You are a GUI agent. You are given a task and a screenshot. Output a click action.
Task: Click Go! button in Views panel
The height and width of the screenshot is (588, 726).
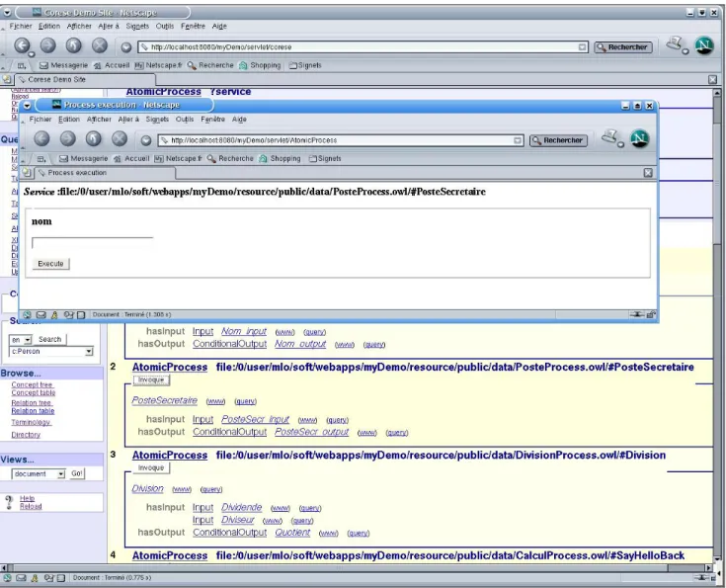click(x=77, y=473)
